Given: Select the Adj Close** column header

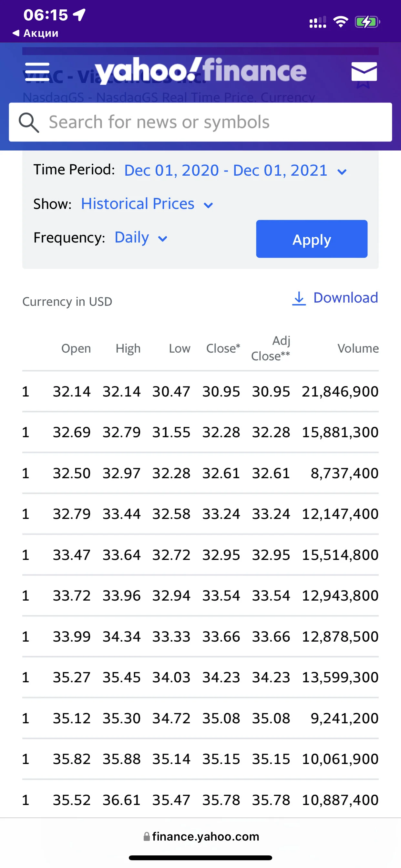Looking at the screenshot, I should (271, 348).
